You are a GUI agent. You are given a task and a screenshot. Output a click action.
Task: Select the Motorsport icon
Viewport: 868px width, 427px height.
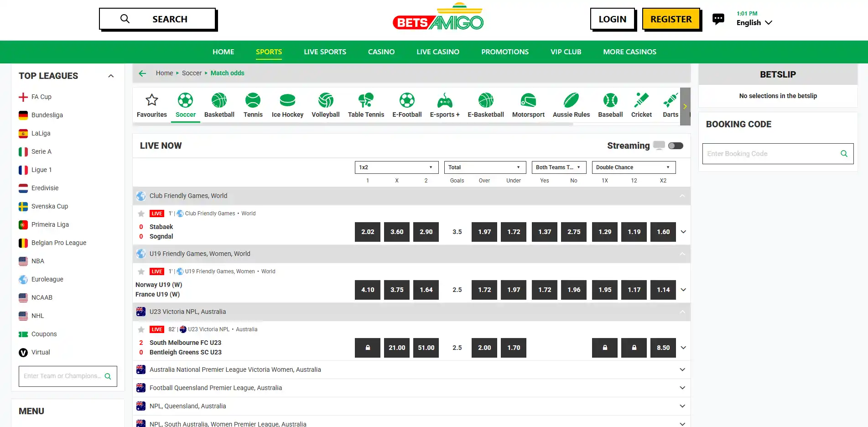click(x=528, y=100)
